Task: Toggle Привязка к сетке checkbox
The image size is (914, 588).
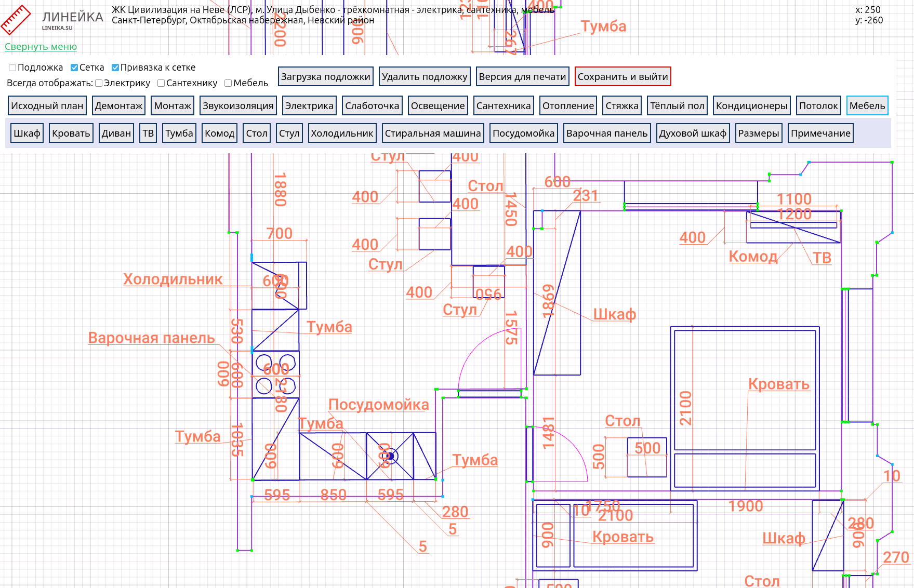Action: [x=115, y=68]
